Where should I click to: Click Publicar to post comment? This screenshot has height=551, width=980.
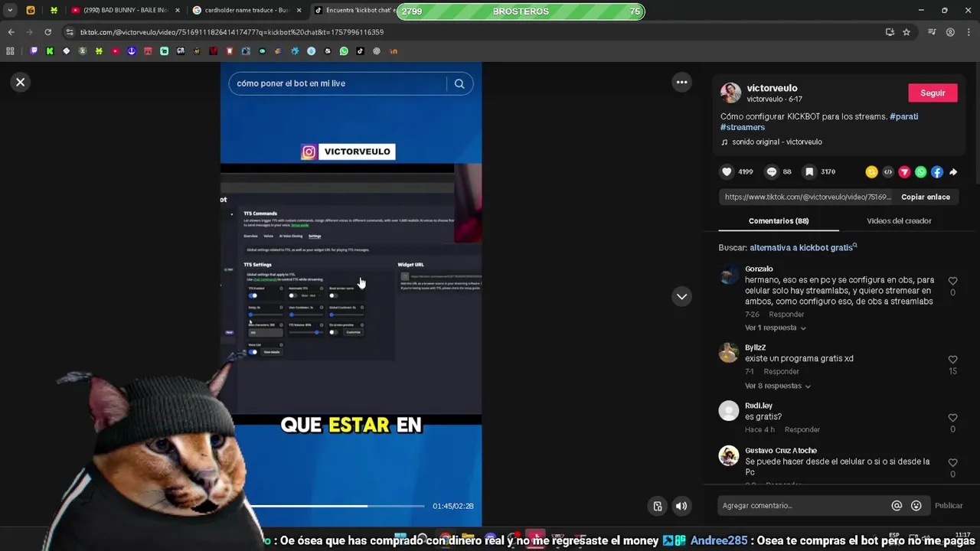coord(949,506)
